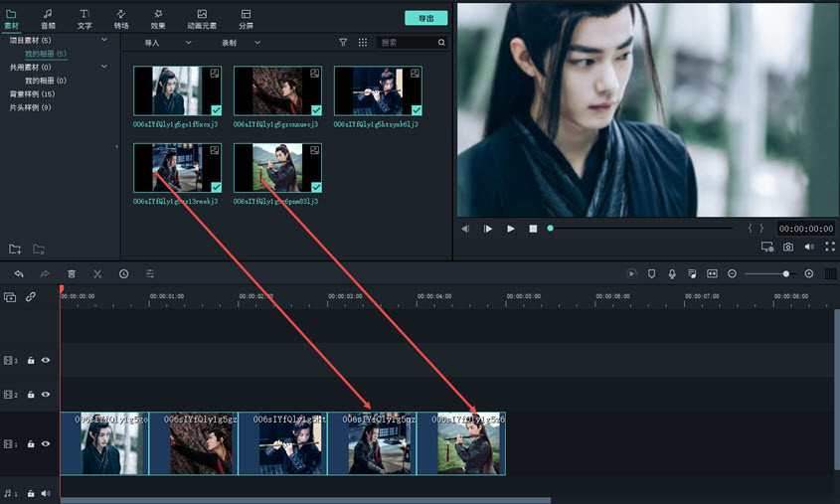The height and width of the screenshot is (504, 840).
Task: Click the filter funnel icon
Action: click(x=343, y=43)
